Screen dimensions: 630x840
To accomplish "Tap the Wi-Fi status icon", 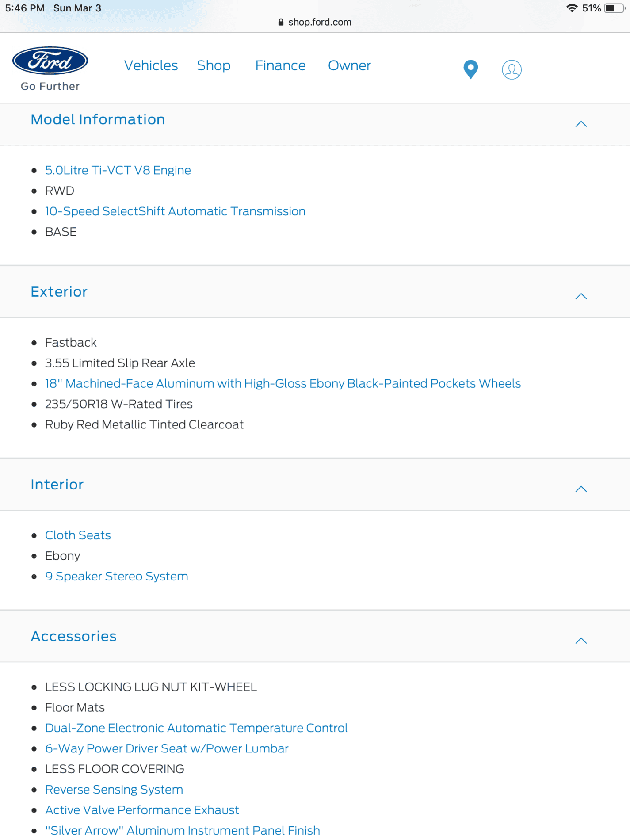I will click(572, 8).
